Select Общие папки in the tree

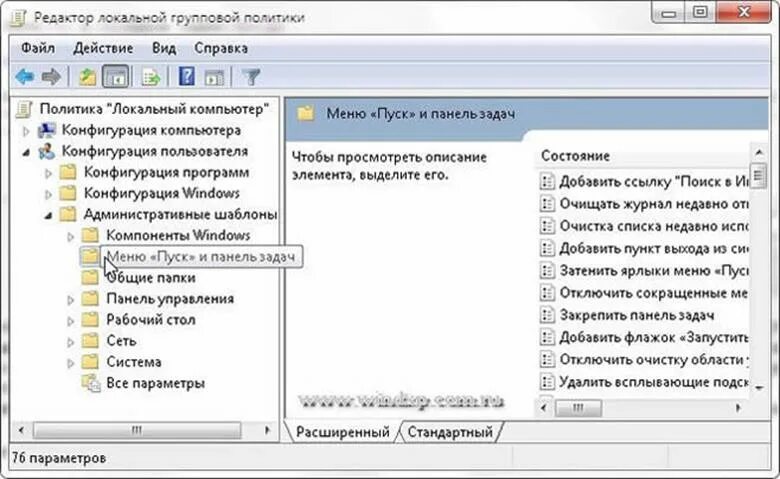(151, 278)
